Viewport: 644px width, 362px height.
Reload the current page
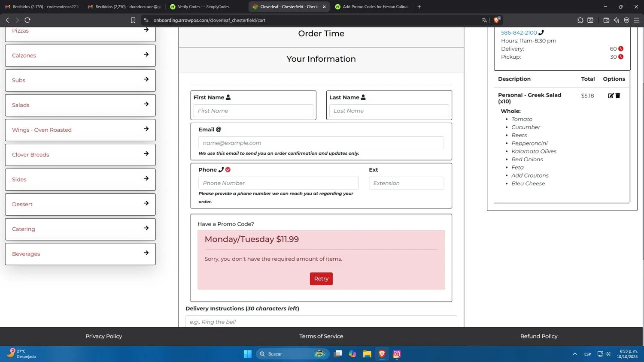coord(27,20)
